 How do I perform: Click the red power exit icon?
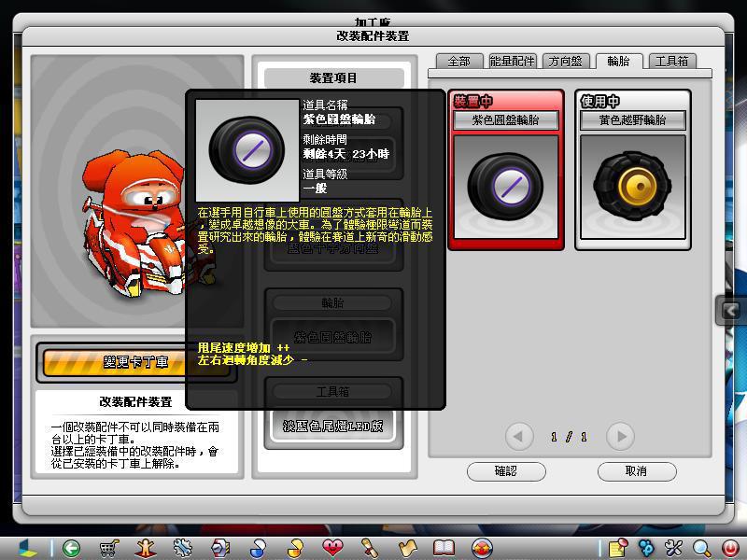730,548
